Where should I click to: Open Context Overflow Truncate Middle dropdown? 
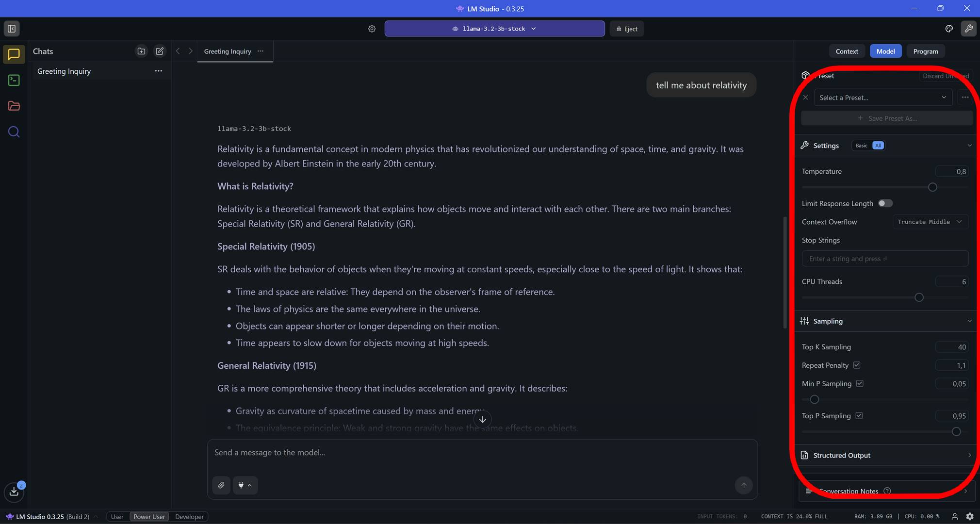(930, 222)
